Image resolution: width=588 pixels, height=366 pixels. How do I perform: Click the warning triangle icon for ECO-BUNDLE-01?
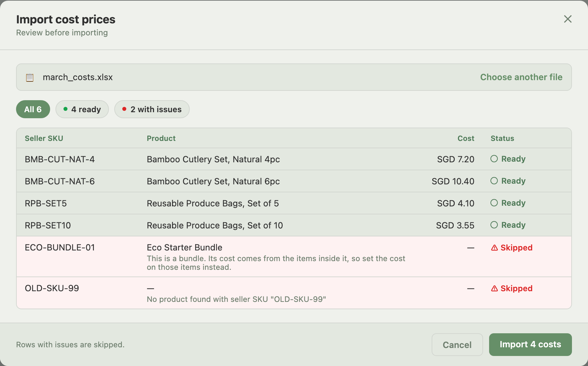click(x=494, y=248)
